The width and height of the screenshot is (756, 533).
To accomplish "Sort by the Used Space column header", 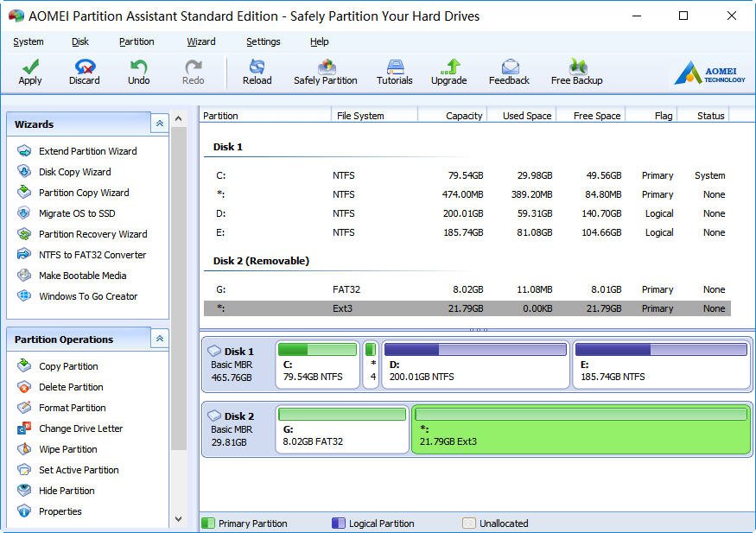I will tap(522, 116).
